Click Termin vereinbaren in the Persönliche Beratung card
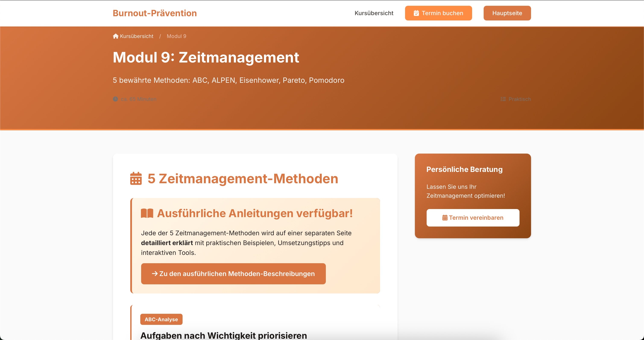Image resolution: width=644 pixels, height=340 pixels. [x=473, y=218]
